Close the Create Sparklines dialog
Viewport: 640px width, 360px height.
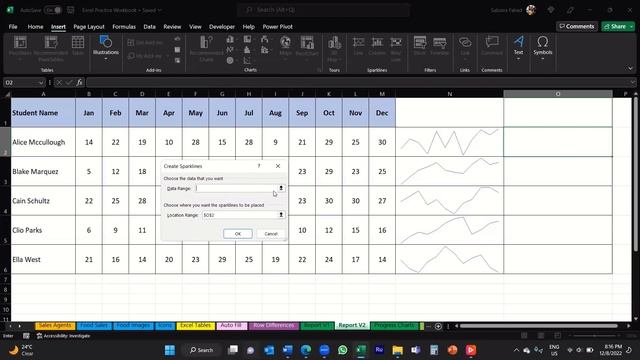click(278, 166)
